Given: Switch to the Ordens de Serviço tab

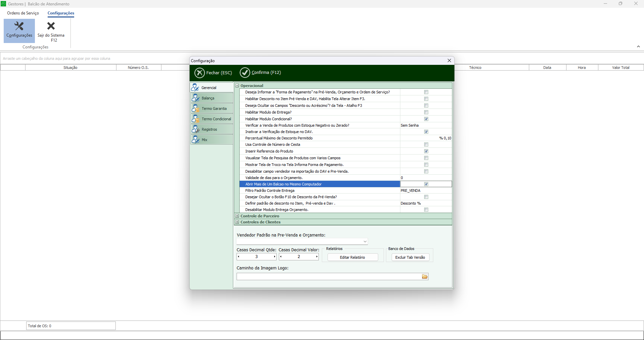Looking at the screenshot, I should tap(23, 13).
